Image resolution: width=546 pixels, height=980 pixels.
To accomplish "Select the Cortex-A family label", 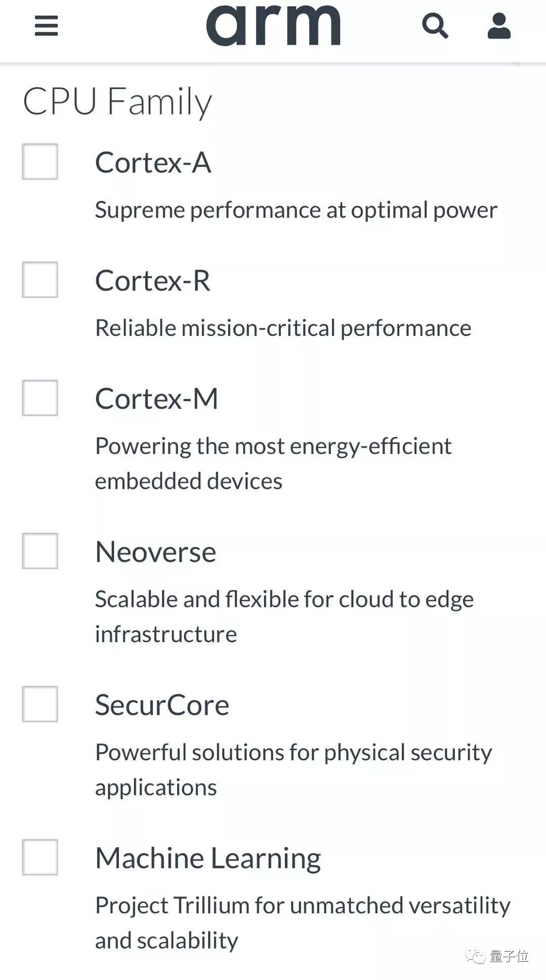I will [x=153, y=163].
